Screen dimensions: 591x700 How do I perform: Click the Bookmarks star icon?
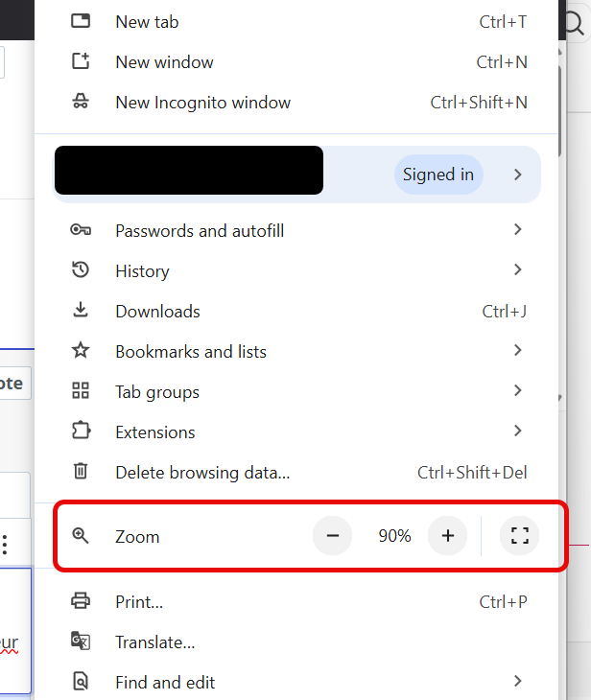(x=81, y=351)
